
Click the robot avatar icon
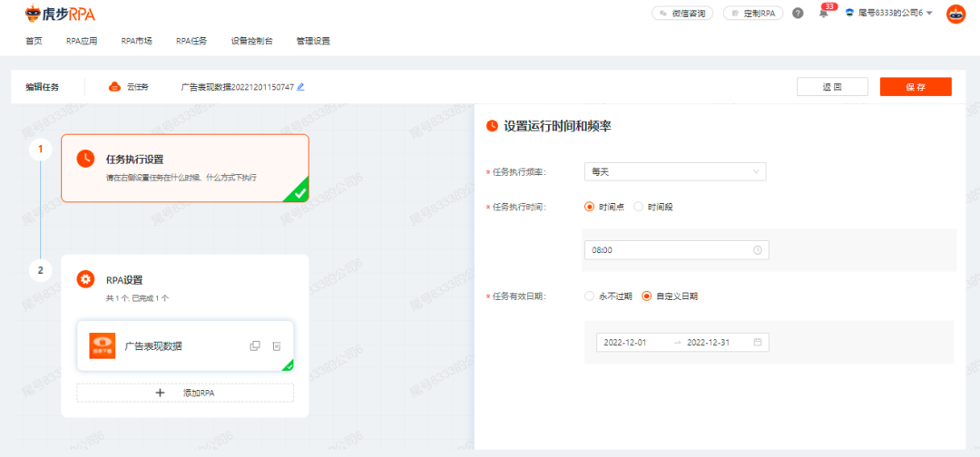tap(955, 14)
